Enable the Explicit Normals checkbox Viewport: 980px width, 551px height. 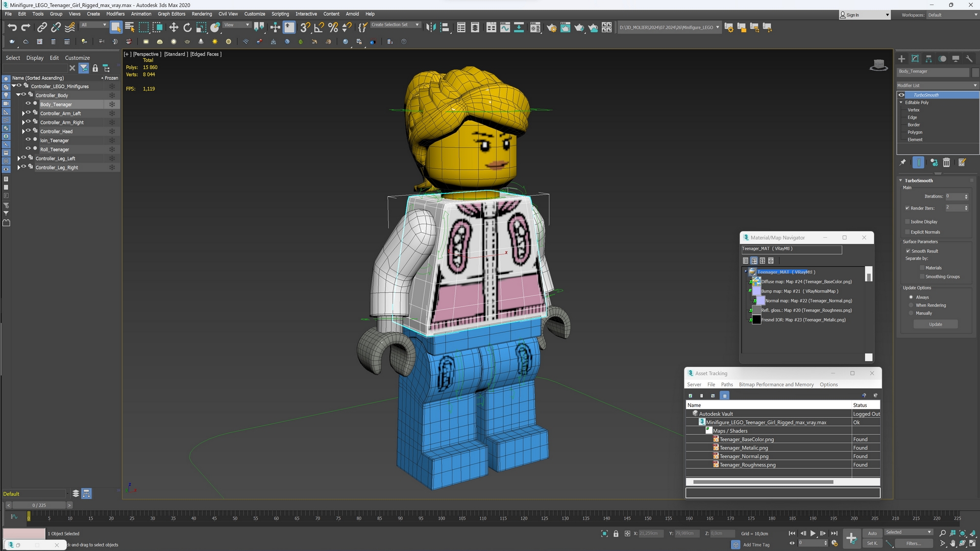pos(908,232)
